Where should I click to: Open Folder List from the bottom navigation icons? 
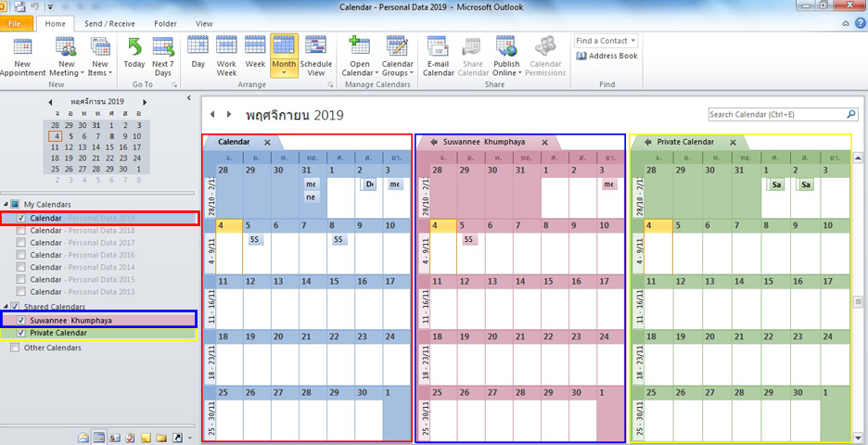point(161,438)
